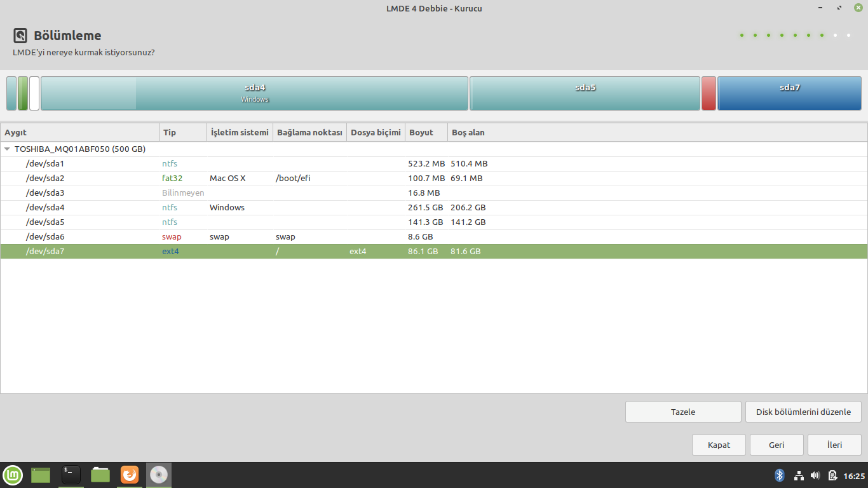Click the sound volume tray icon

click(815, 475)
